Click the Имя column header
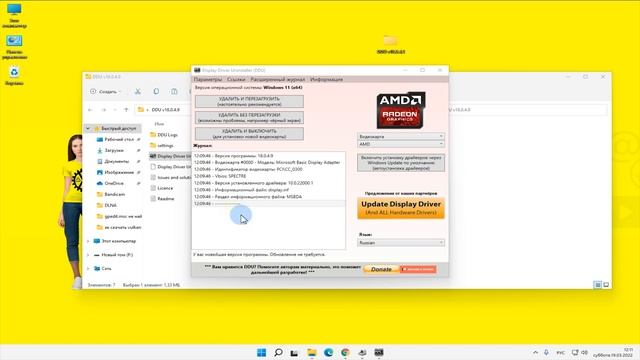The image size is (640, 360). pyautogui.click(x=159, y=124)
